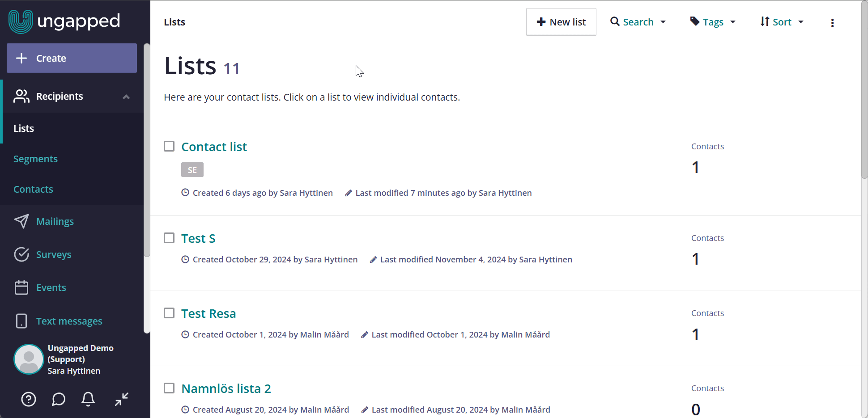Click 'Created October 1, 2024 by Malin Måård'
The height and width of the screenshot is (418, 868).
(x=271, y=334)
